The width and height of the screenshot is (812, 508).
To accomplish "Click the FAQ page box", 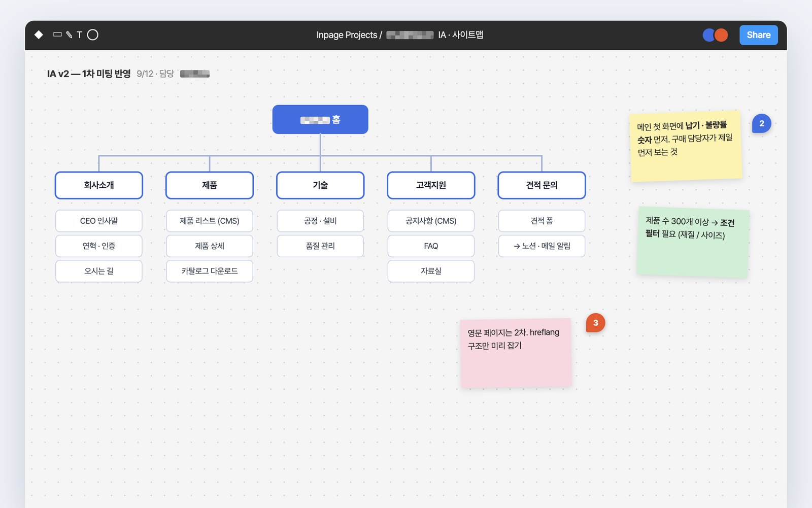I will tap(431, 246).
